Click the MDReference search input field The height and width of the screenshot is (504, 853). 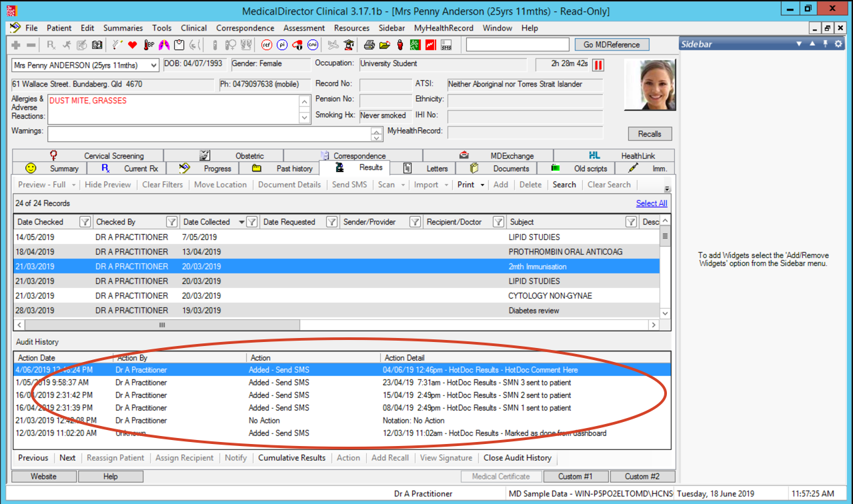coord(518,45)
